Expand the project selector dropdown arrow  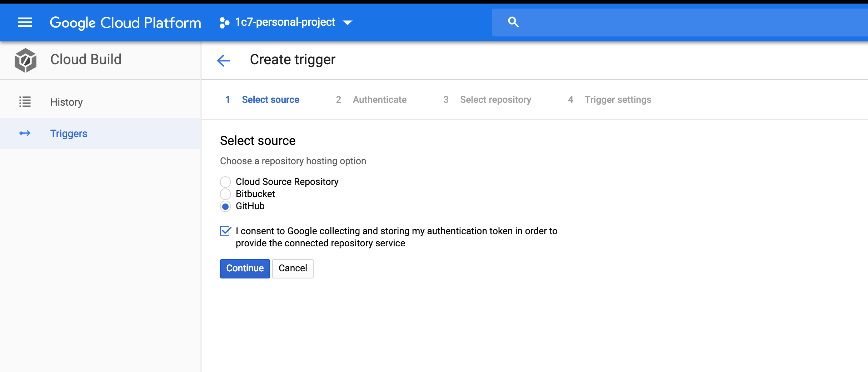[348, 22]
